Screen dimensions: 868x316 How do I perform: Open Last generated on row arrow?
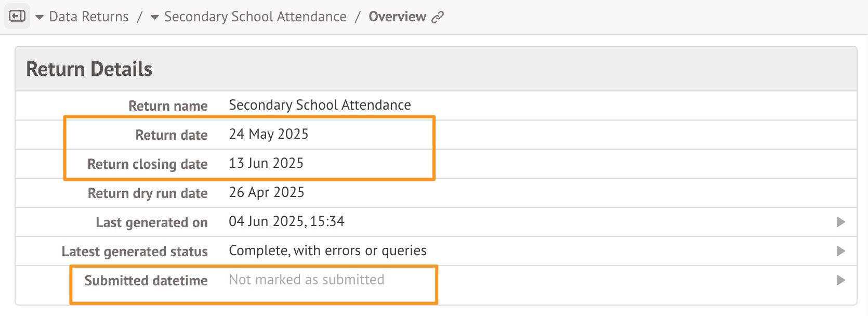840,222
